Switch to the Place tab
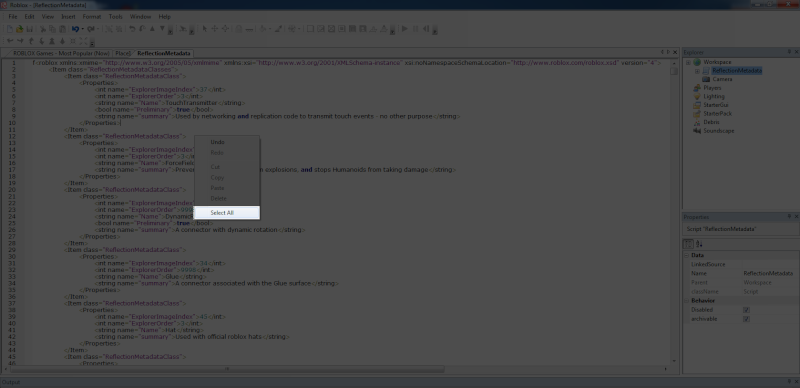The width and height of the screenshot is (800, 388). pos(122,53)
